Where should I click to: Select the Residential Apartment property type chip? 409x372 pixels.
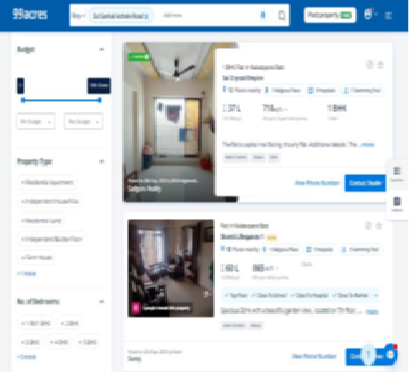pos(47,182)
